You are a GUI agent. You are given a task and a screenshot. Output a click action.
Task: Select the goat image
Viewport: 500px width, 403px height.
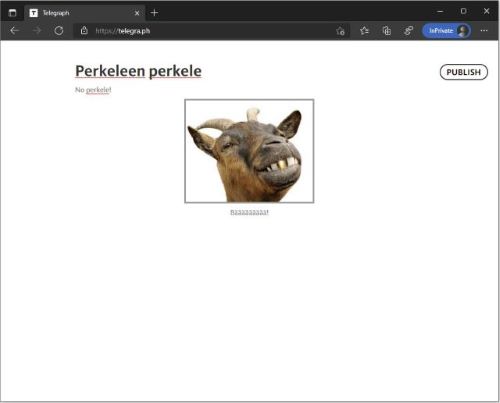click(x=249, y=151)
